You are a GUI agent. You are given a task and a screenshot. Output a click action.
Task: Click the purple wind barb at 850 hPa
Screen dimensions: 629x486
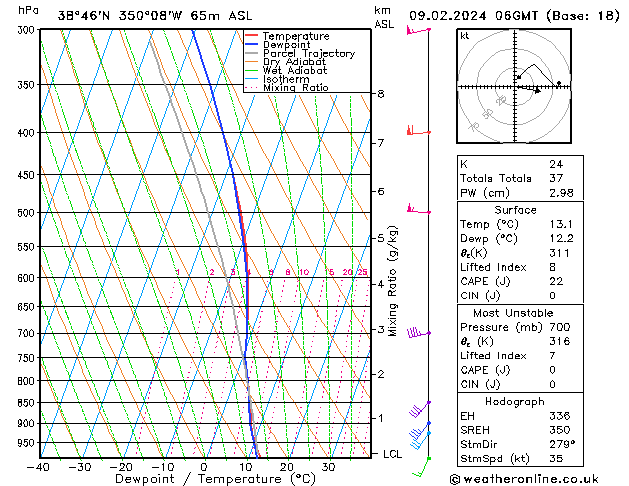tap(420, 409)
